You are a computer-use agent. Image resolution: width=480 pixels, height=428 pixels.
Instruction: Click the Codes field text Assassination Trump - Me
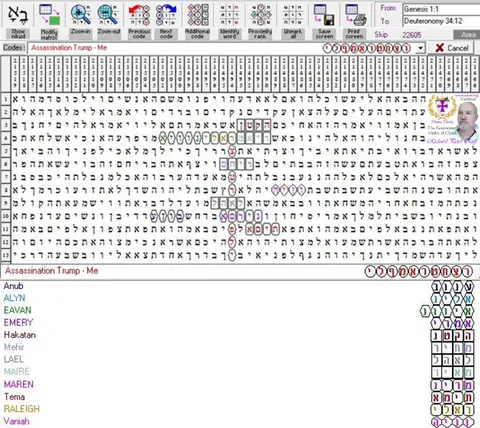pyautogui.click(x=69, y=48)
